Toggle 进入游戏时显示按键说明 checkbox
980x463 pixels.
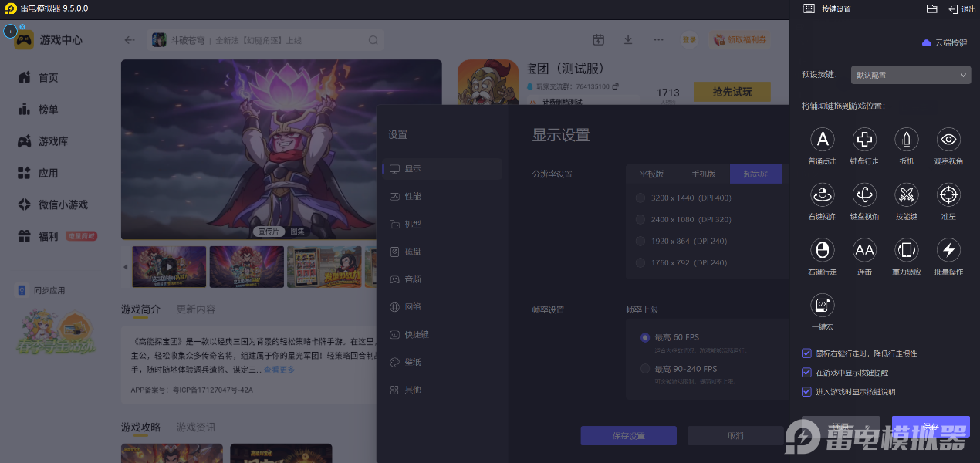click(807, 392)
